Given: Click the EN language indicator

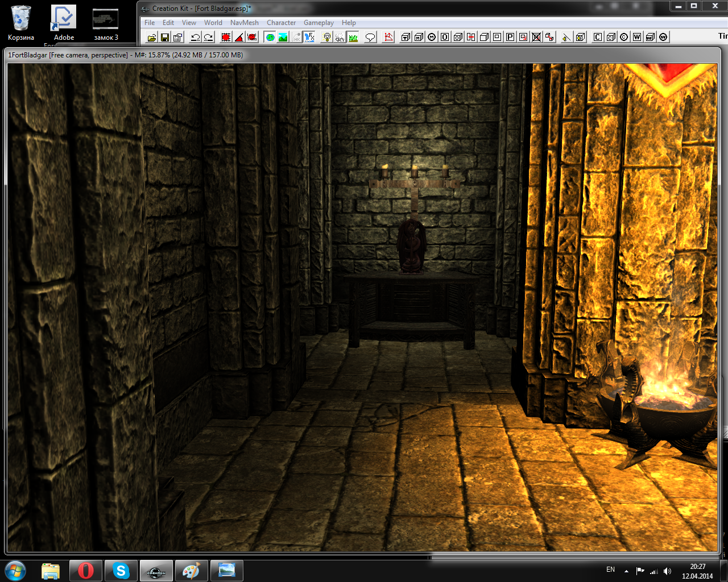Looking at the screenshot, I should 610,569.
